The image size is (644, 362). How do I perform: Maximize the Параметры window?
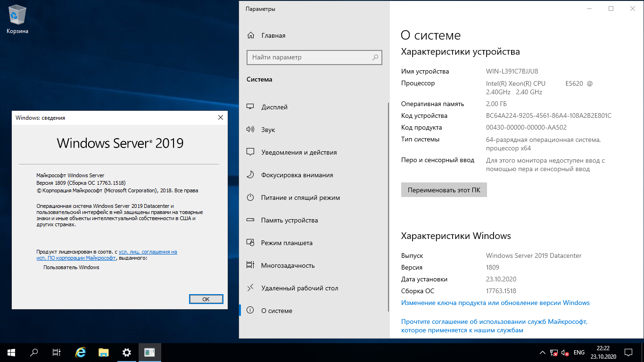coord(611,8)
